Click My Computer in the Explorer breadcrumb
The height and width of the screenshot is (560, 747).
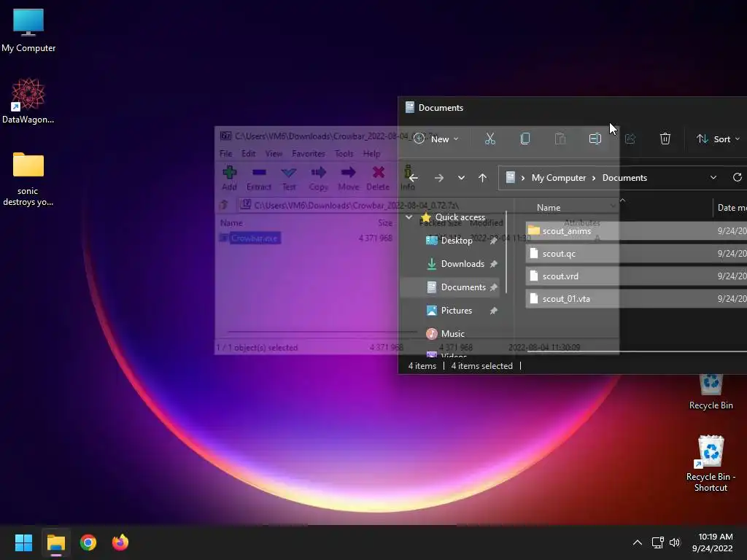pyautogui.click(x=558, y=178)
